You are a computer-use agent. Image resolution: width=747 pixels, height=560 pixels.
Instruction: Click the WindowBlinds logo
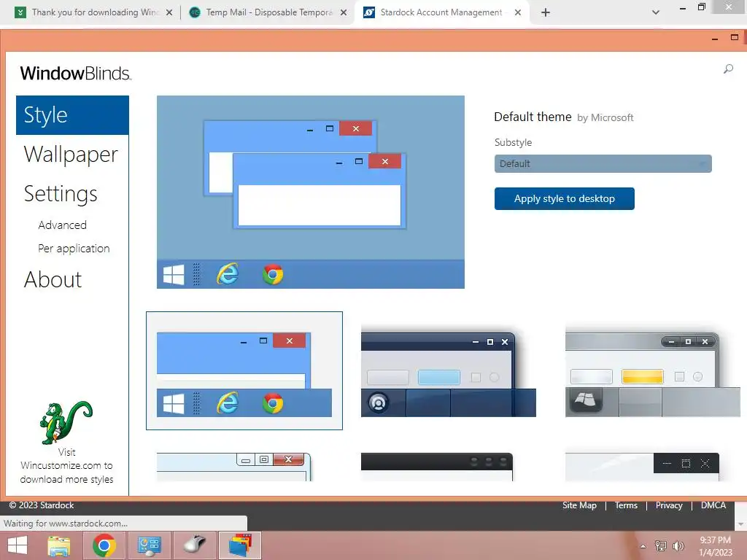click(76, 74)
